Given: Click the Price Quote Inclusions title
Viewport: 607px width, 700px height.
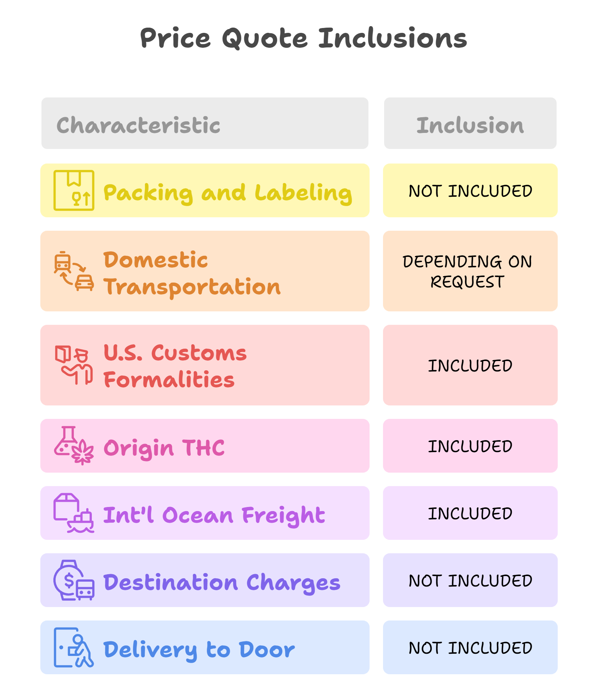Looking at the screenshot, I should click(x=303, y=38).
